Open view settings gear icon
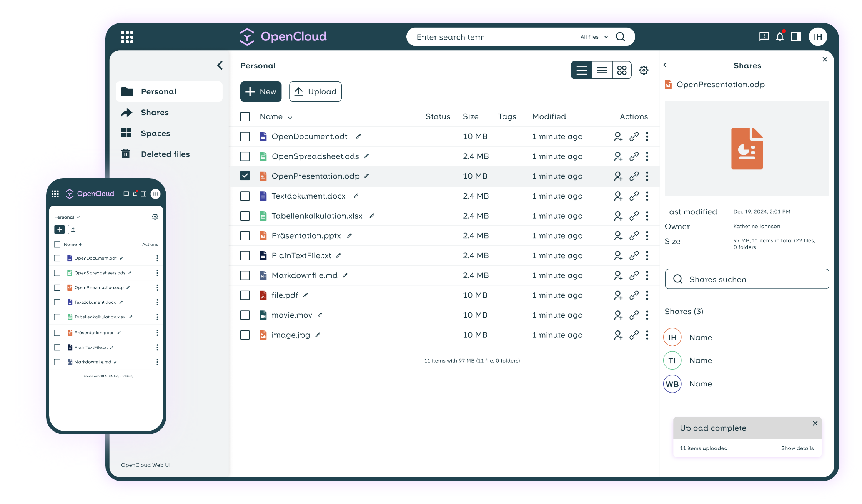Viewport: 862px width, 504px height. point(644,70)
